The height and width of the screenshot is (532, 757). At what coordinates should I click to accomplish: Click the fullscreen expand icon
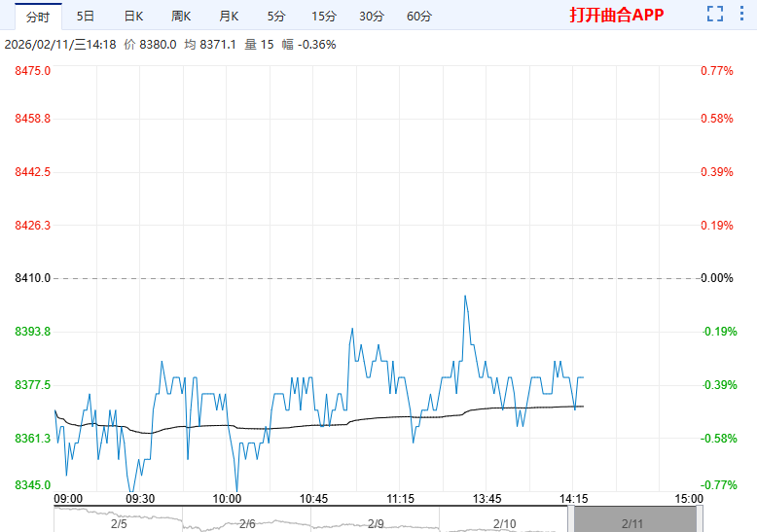715,16
